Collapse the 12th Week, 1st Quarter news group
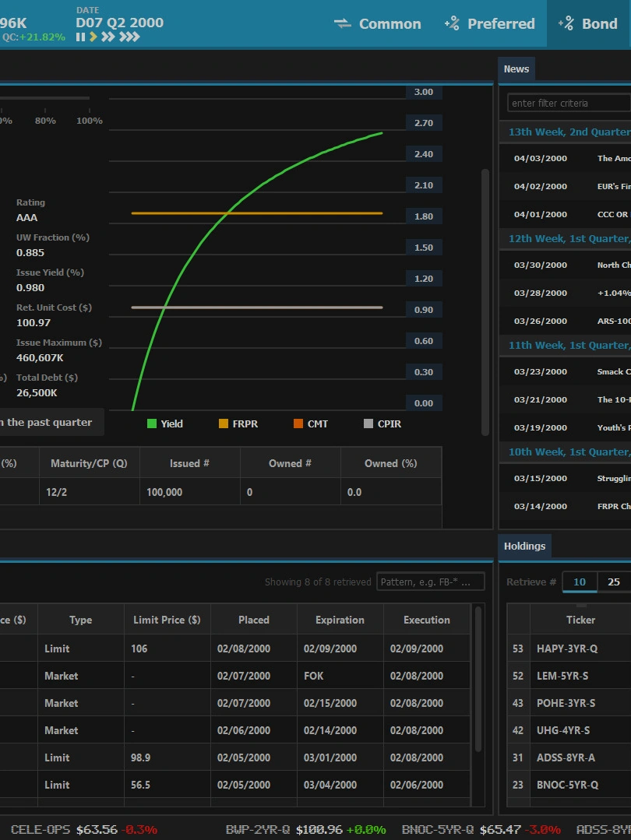The width and height of the screenshot is (631, 840). pos(569,238)
